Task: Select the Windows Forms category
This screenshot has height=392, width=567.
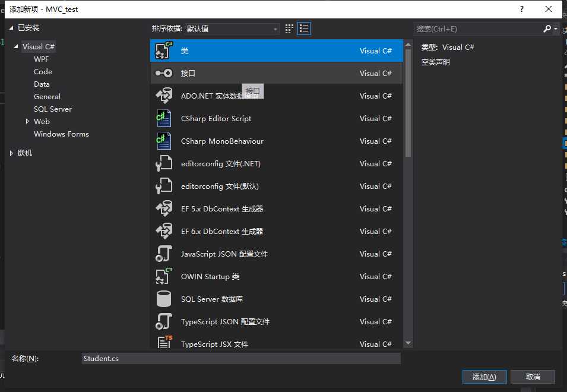Action: click(62, 134)
